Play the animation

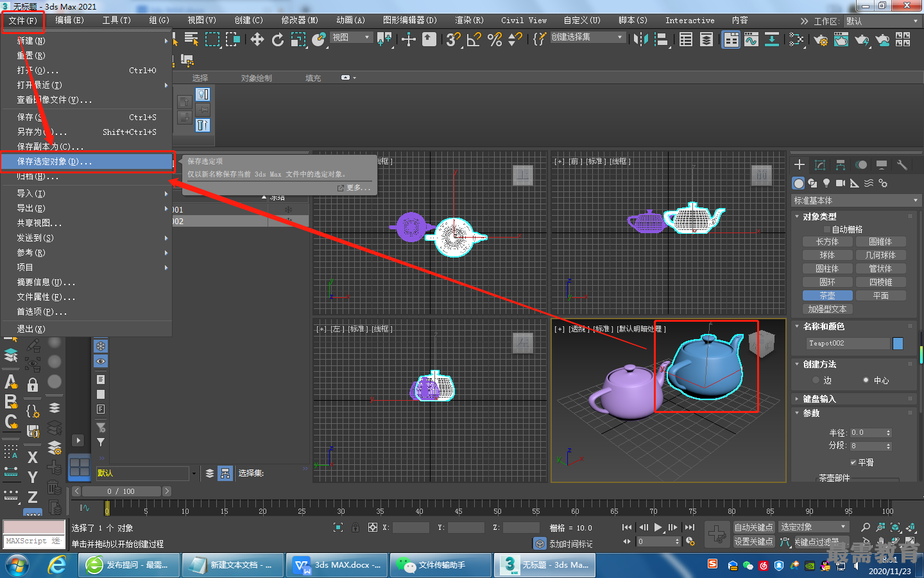point(658,527)
